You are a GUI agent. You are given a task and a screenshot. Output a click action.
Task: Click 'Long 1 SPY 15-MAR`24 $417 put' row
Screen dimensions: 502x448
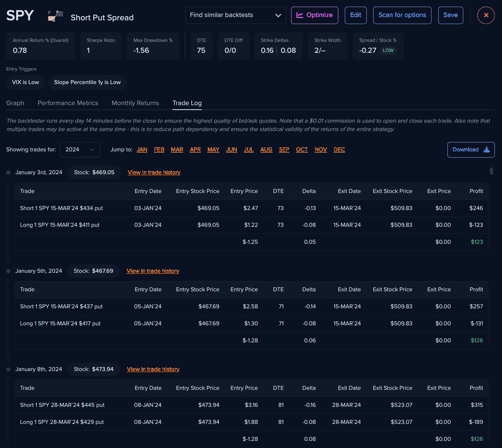[251, 324]
